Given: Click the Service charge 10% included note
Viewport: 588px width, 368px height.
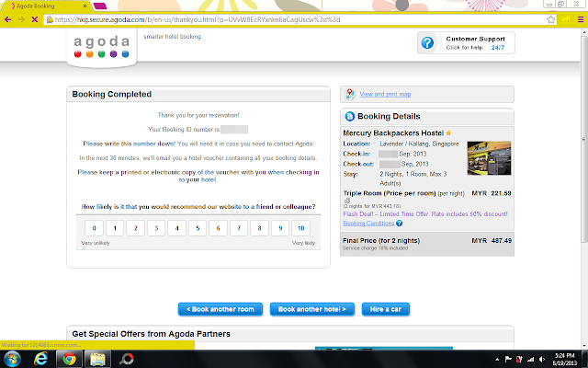Looking at the screenshot, I should pyautogui.click(x=376, y=248).
